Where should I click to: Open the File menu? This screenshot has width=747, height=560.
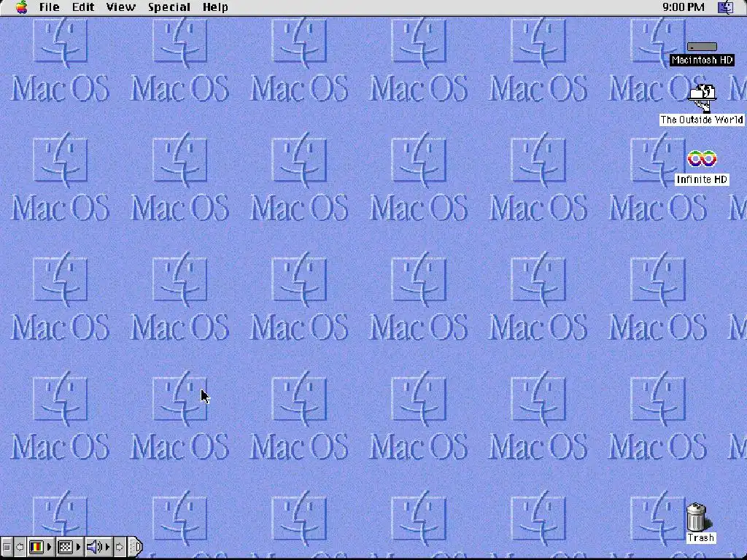(x=49, y=7)
